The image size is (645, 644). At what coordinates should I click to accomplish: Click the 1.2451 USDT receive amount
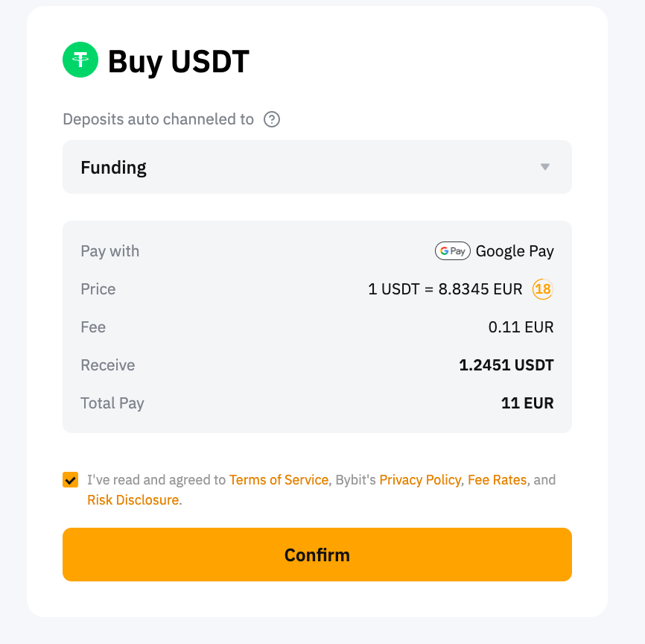[x=506, y=365]
